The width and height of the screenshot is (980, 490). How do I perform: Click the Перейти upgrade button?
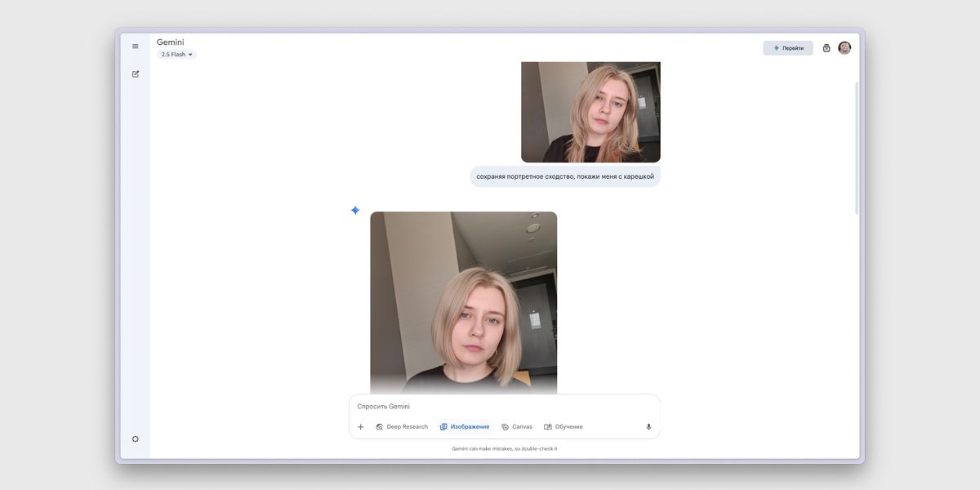click(x=788, y=48)
